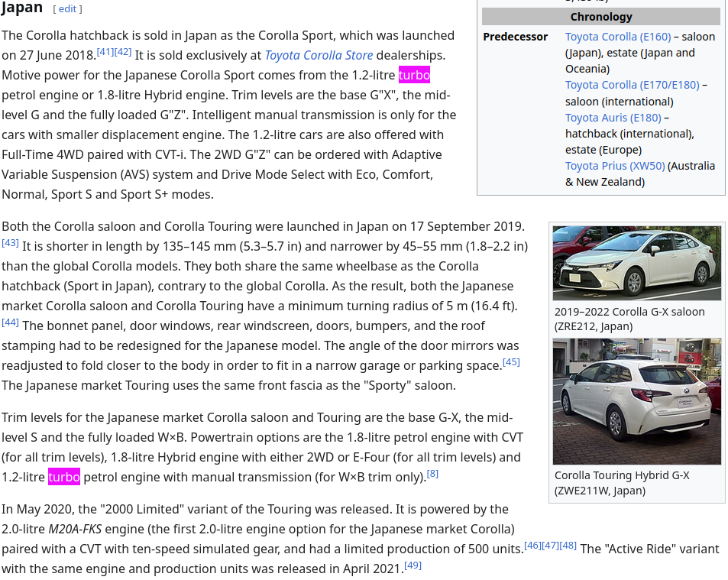Open citation reference [48]

568,545
